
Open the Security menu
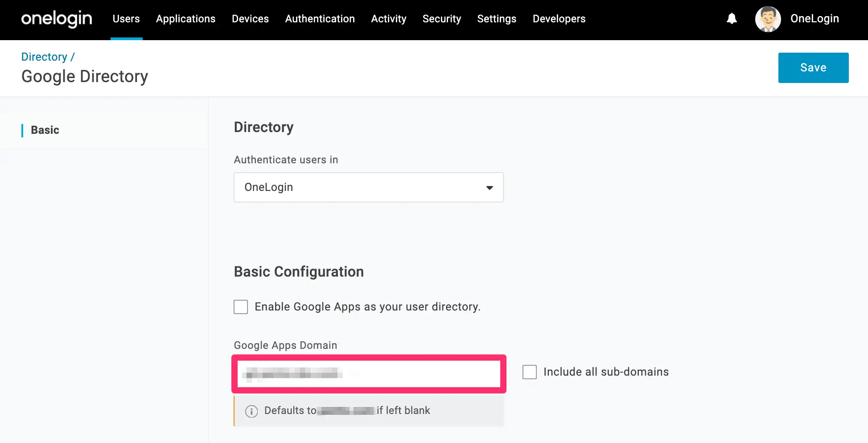441,19
